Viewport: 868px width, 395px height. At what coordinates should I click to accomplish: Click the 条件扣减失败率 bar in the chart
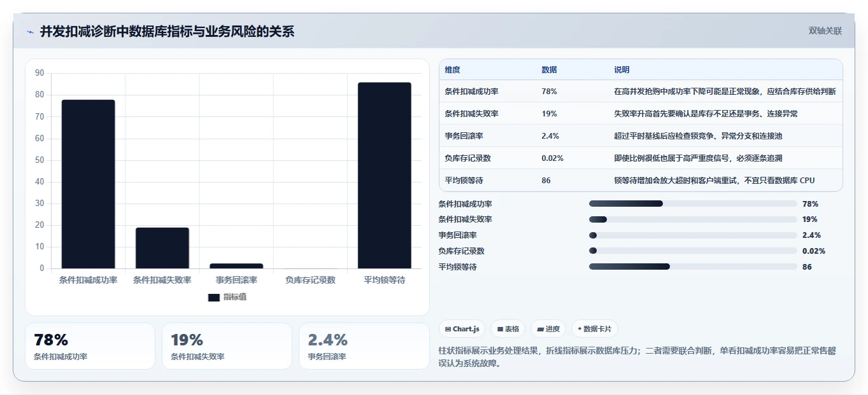pyautogui.click(x=162, y=248)
